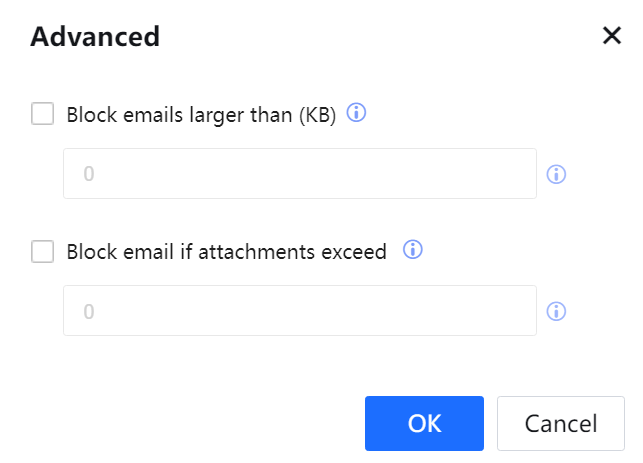Click the "Block emails larger than (KB)" label text

coord(201,114)
